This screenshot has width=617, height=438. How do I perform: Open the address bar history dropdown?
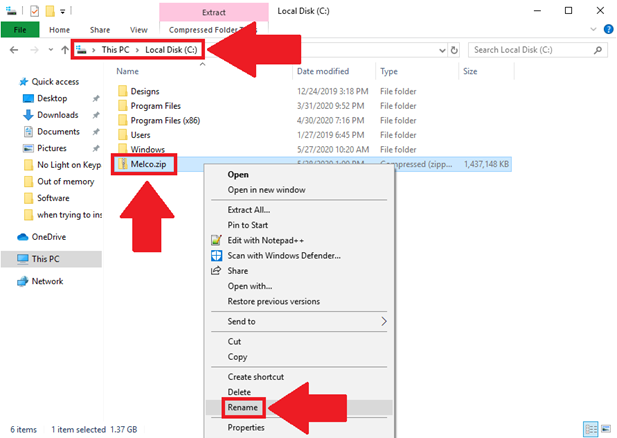tap(440, 49)
